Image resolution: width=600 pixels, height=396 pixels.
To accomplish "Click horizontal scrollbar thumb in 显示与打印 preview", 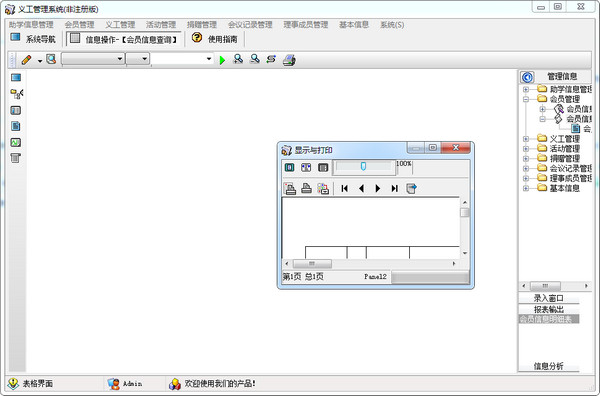I will (x=312, y=264).
